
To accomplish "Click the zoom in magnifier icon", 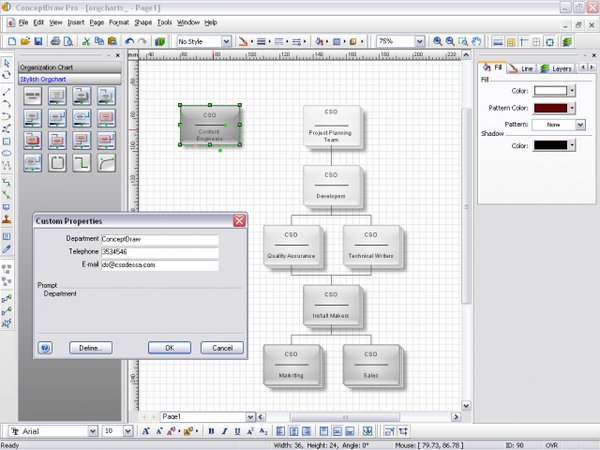I will [437, 42].
